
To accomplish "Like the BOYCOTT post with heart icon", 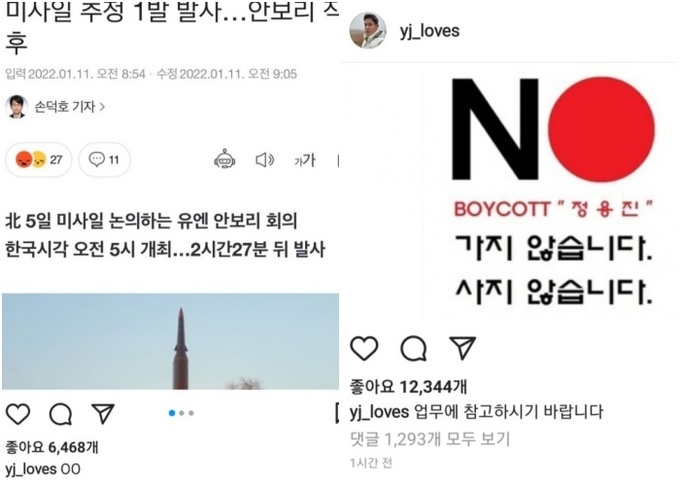I will [364, 348].
